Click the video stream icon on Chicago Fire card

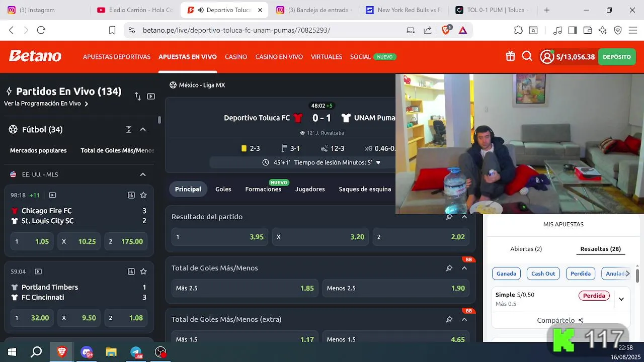click(52, 195)
